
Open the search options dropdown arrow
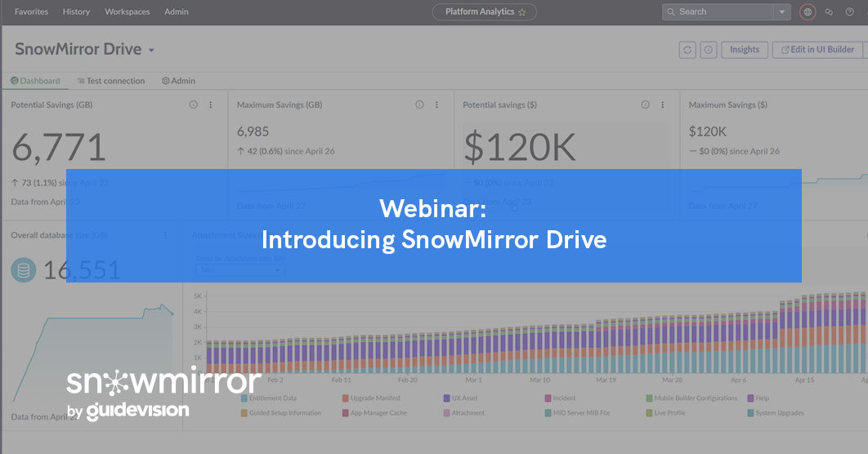tap(781, 11)
